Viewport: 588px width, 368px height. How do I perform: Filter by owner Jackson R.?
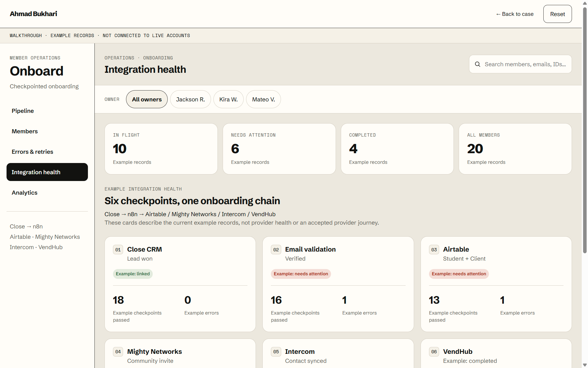(x=190, y=99)
